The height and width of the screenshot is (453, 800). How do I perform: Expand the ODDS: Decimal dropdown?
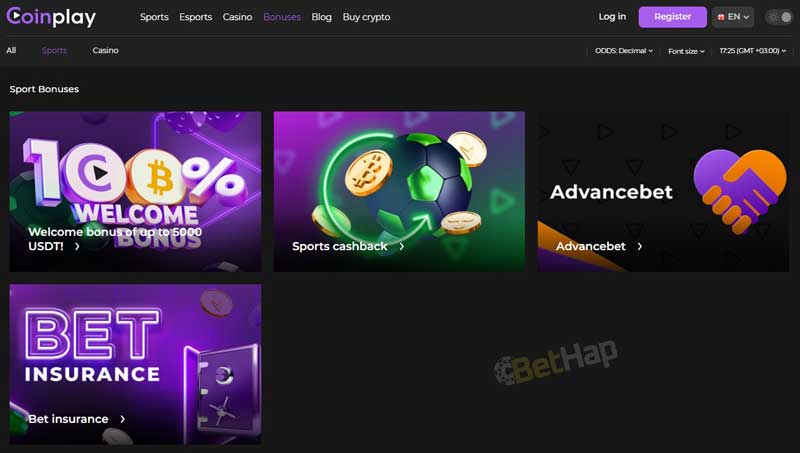click(623, 51)
